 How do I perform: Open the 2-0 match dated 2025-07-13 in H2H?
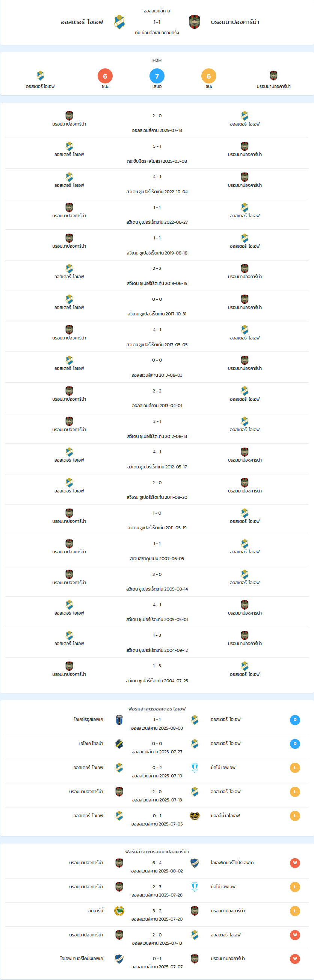pyautogui.click(x=157, y=123)
